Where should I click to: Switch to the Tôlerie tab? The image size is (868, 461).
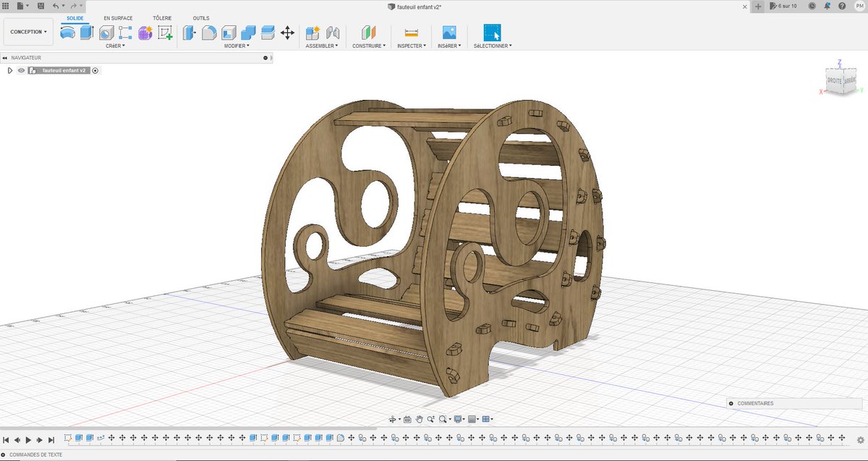[162, 17]
